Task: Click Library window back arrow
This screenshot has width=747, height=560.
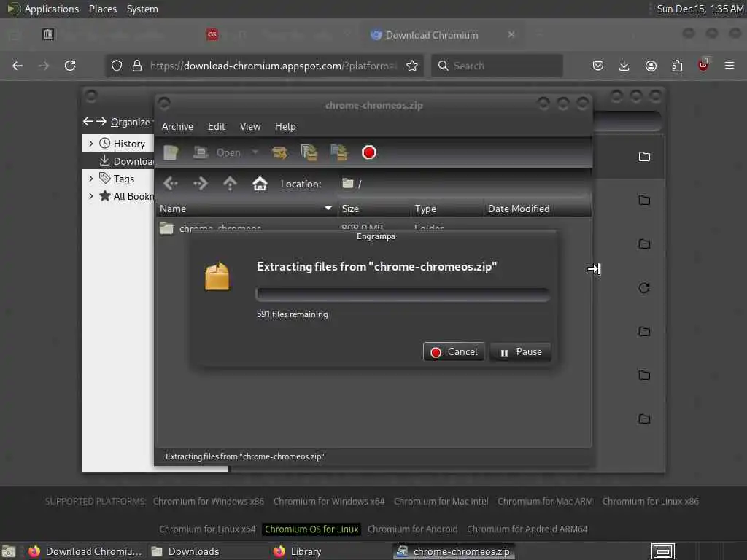Action: pos(88,122)
